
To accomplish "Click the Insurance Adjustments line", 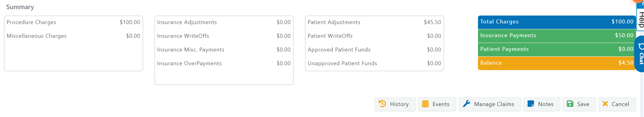I will pyautogui.click(x=224, y=22).
